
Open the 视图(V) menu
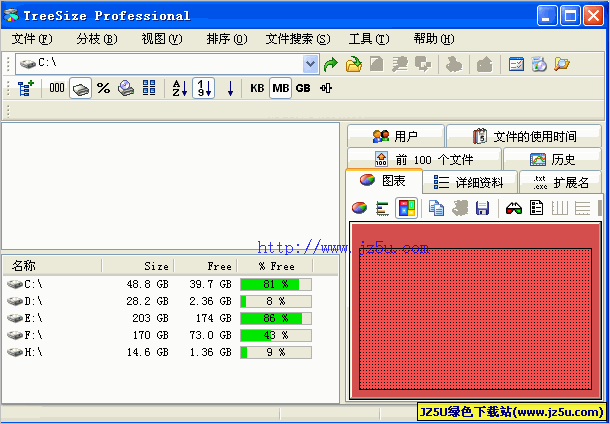pyautogui.click(x=162, y=39)
